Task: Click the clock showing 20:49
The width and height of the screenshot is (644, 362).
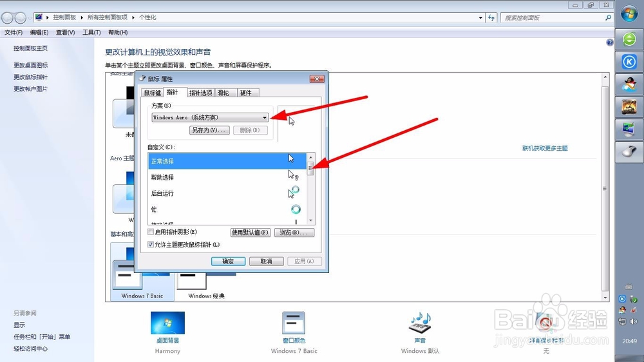Action: [629, 341]
